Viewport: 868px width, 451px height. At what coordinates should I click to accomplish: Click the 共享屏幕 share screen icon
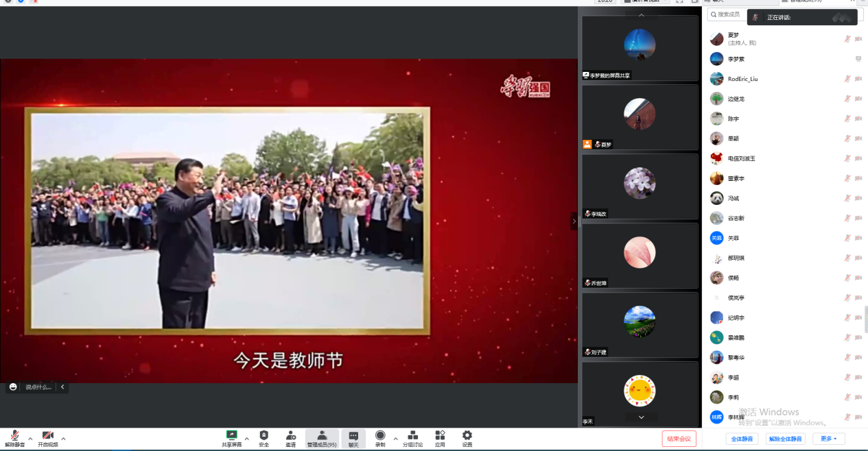pos(232,435)
